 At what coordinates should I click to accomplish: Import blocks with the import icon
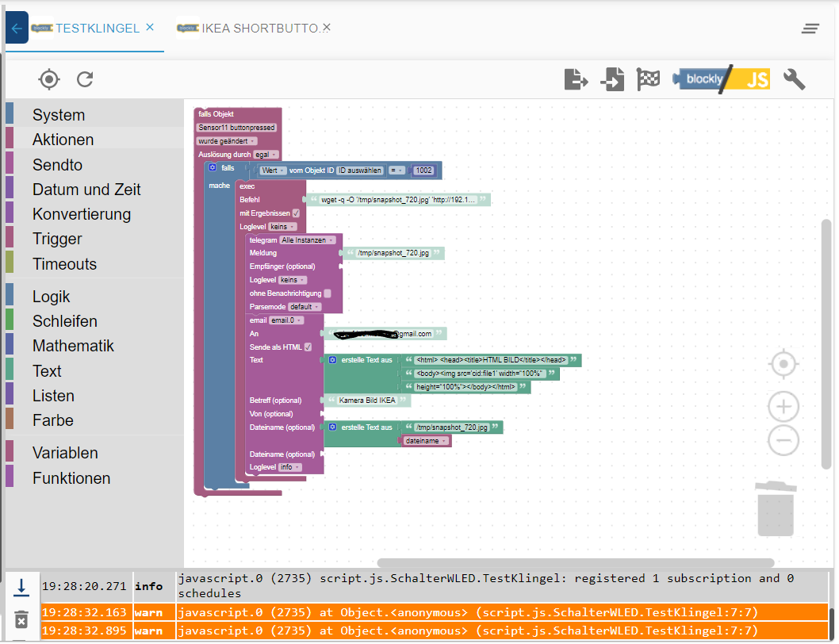(612, 79)
